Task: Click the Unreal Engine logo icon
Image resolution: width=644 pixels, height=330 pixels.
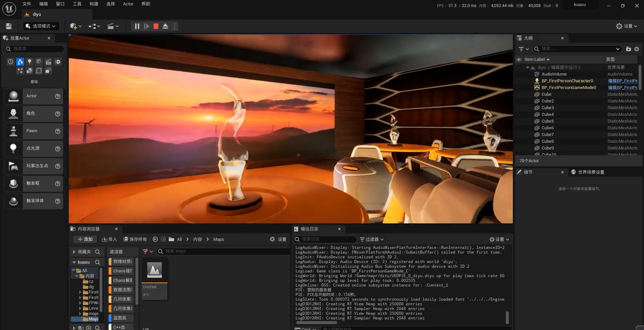Action: point(9,9)
